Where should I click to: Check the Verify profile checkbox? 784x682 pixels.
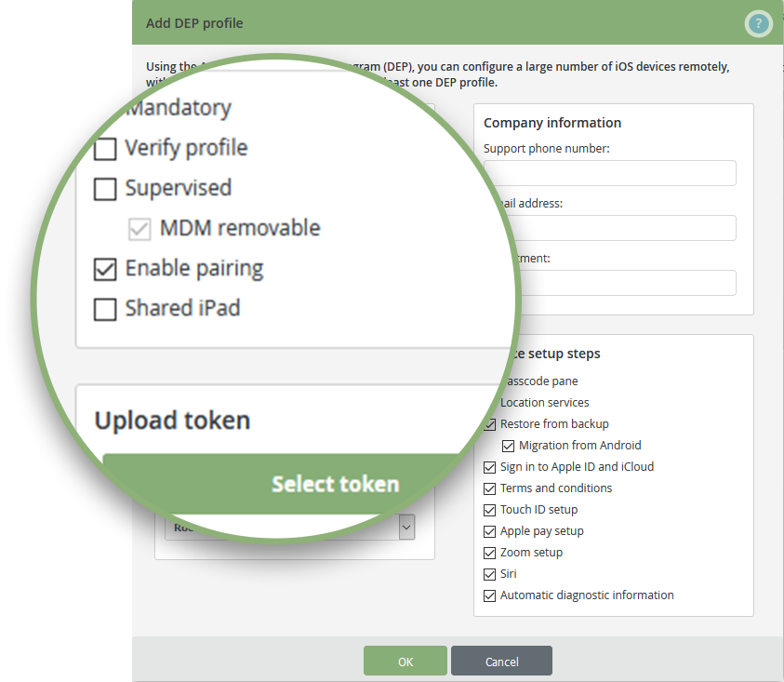(x=105, y=149)
